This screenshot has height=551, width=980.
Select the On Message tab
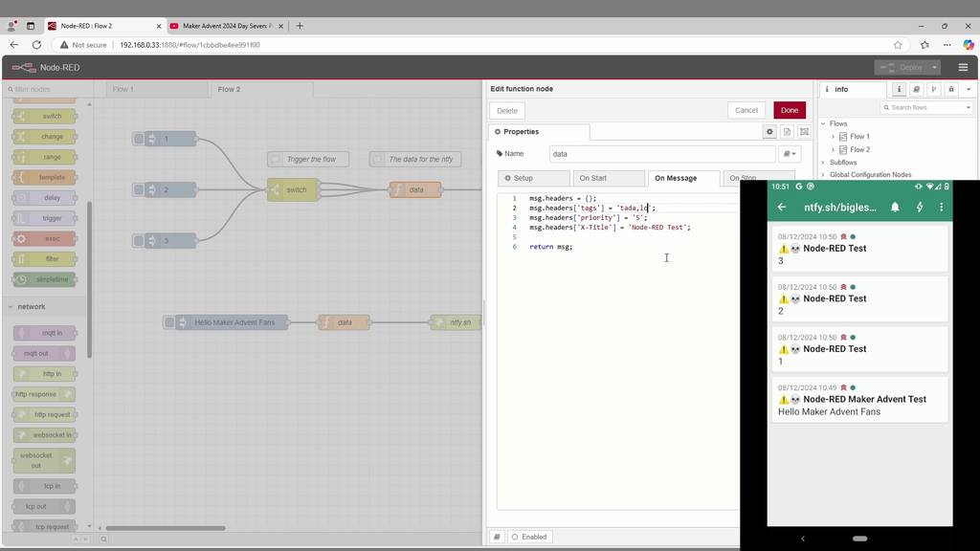[683, 179]
